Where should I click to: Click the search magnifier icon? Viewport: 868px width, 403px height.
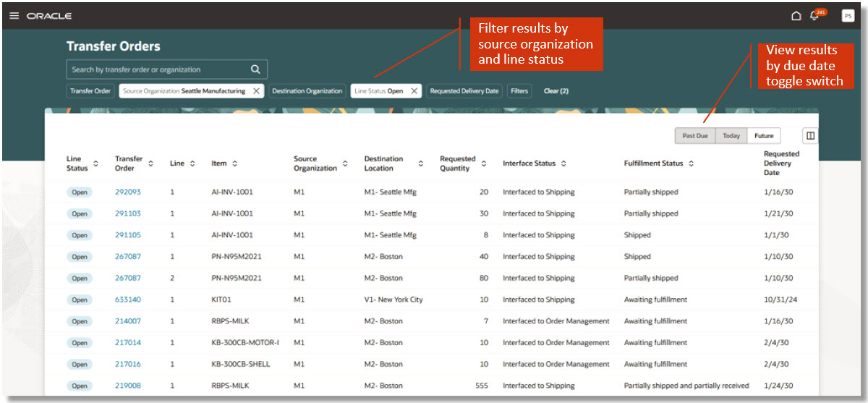(x=255, y=69)
